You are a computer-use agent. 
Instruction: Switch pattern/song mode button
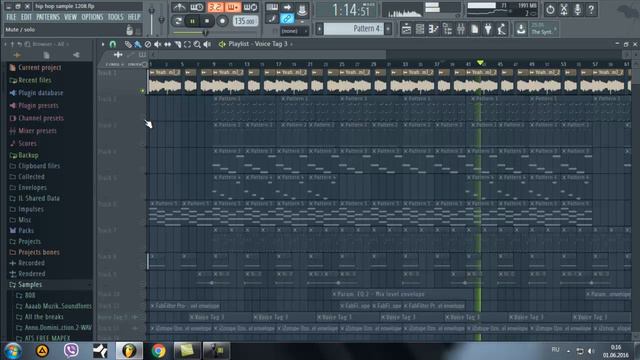pyautogui.click(x=178, y=21)
